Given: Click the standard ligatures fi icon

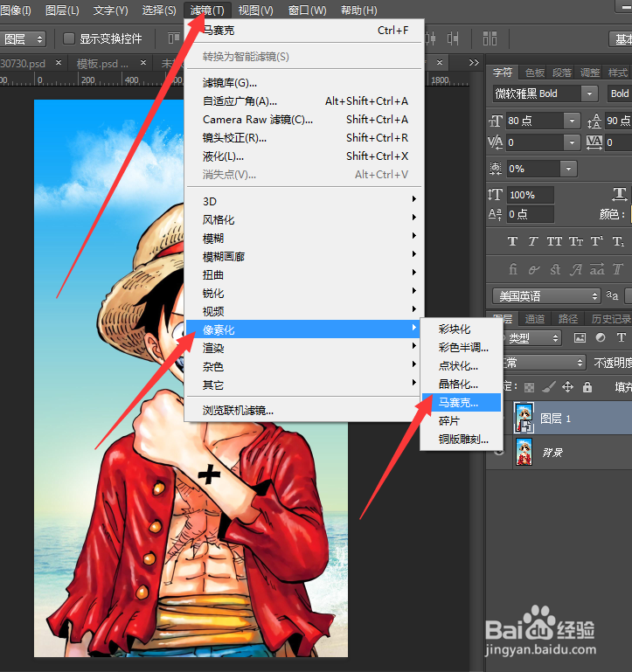Looking at the screenshot, I should 513,269.
